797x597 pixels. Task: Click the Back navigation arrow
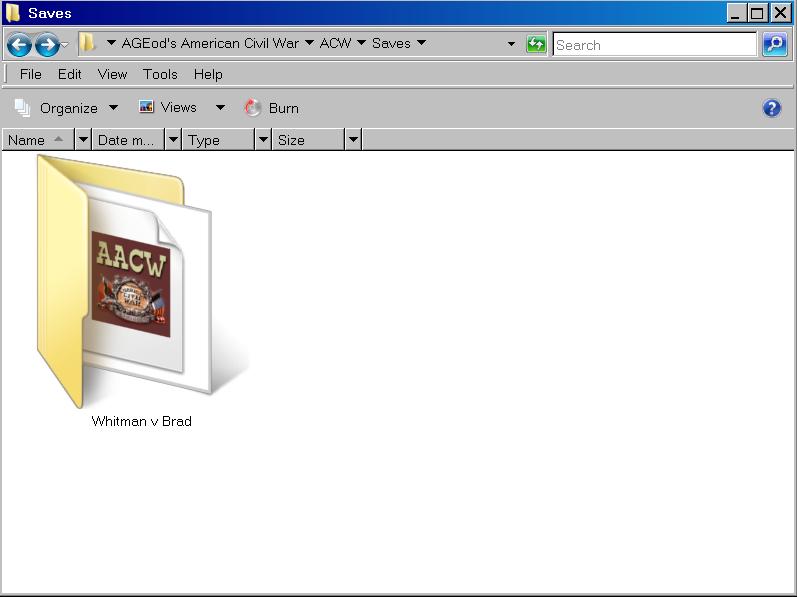point(19,45)
